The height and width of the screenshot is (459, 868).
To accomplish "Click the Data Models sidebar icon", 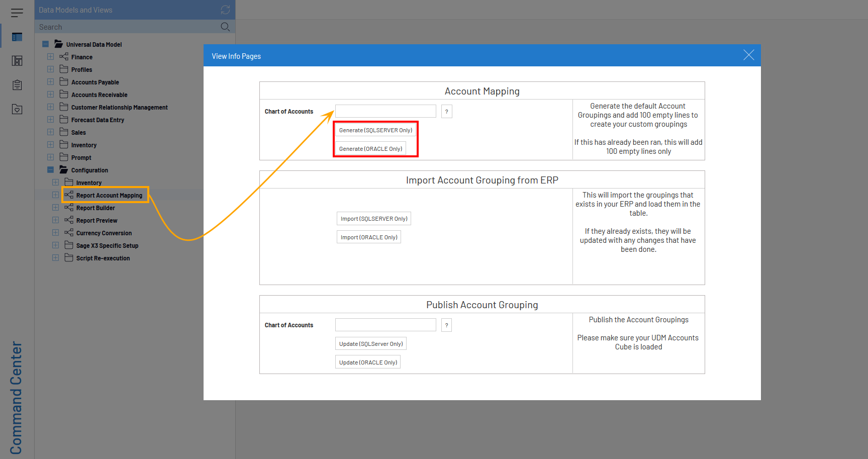I will pos(17,37).
